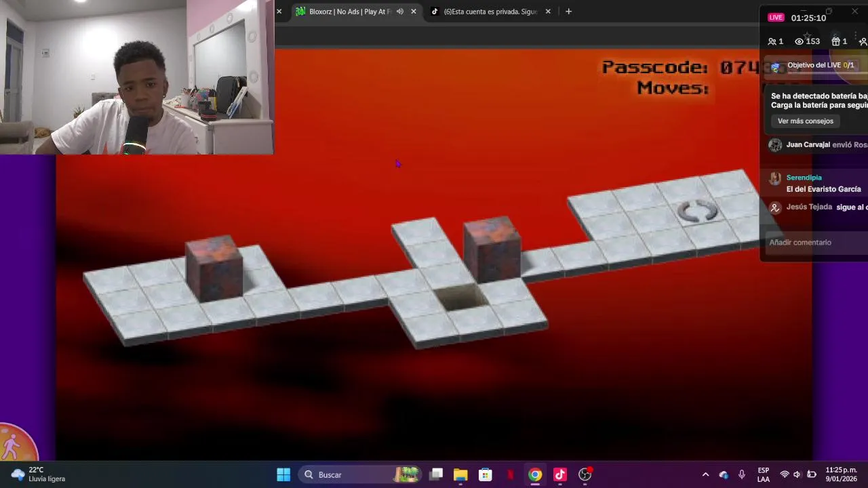Switch to Google Chrome in taskbar
The height and width of the screenshot is (488, 868).
coord(535,474)
